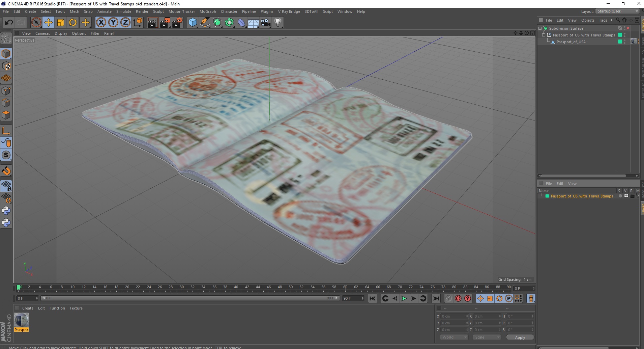Click the Undo arrow icon
Viewport: 644px width, 349px height.
[x=9, y=23]
